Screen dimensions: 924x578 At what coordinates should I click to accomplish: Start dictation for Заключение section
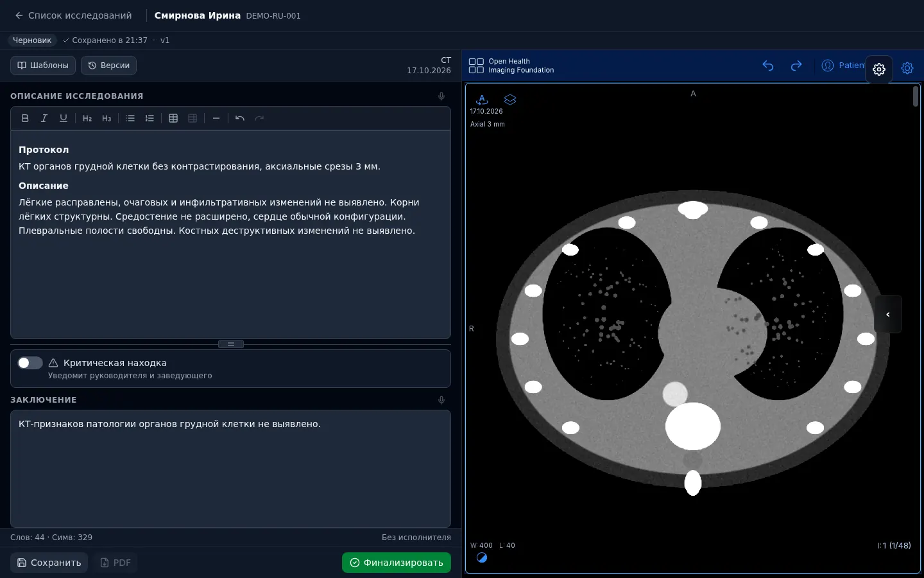[441, 400]
